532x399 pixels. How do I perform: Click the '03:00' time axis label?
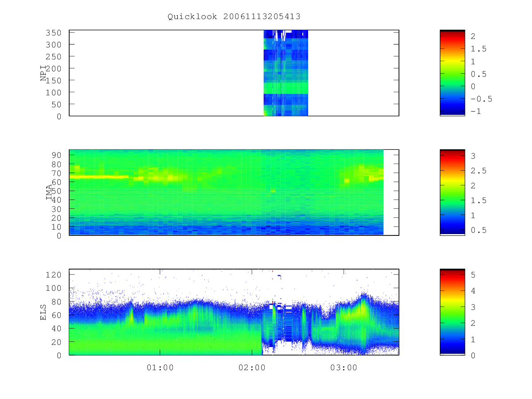(x=344, y=368)
